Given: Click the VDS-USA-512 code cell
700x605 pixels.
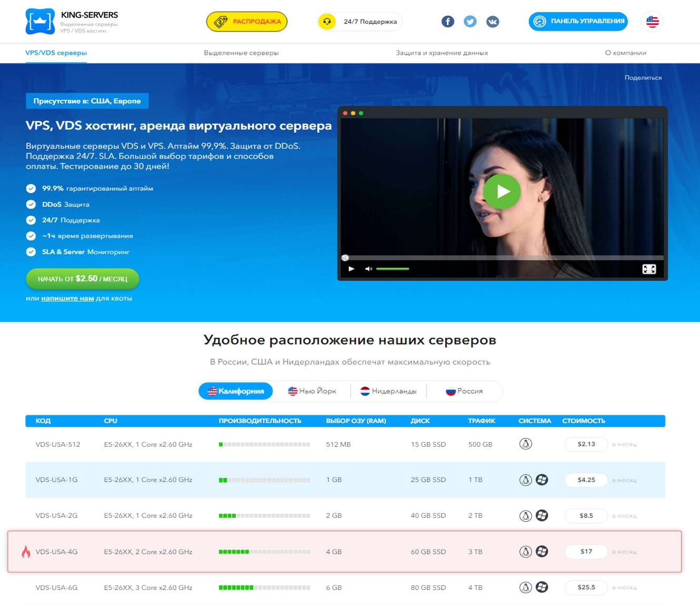Looking at the screenshot, I should click(x=58, y=445).
